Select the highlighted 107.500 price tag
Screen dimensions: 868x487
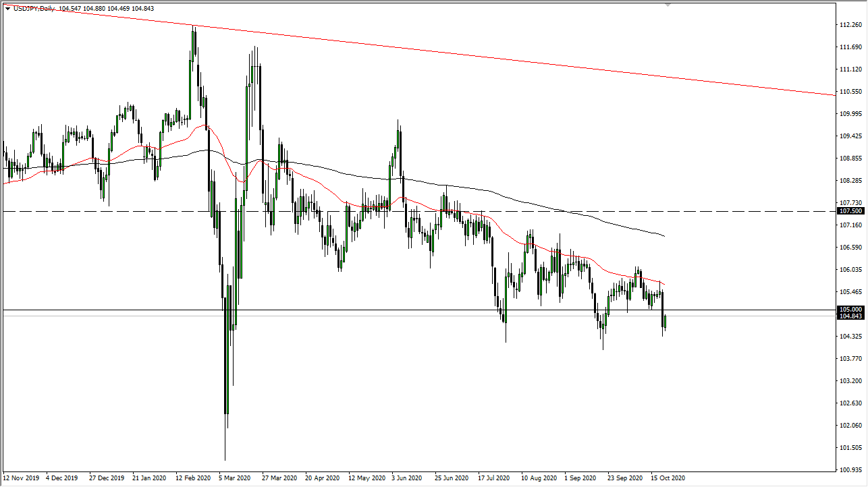pos(850,211)
